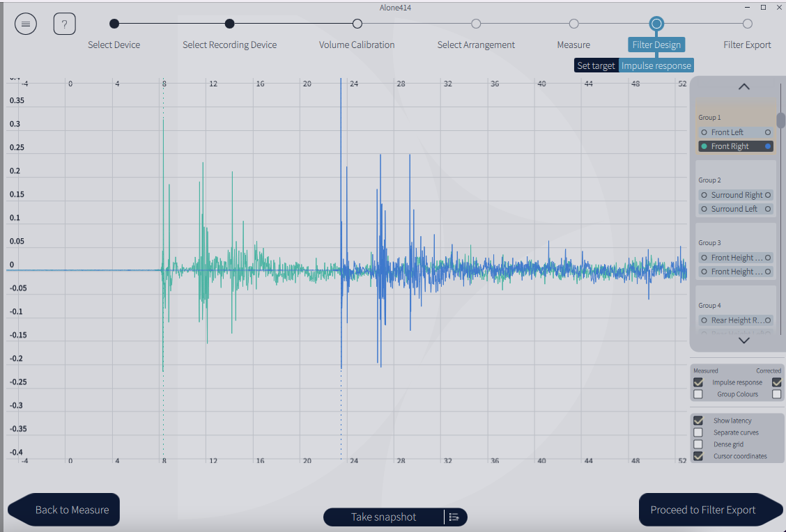Toggle the right circle on Front Left row
The width and height of the screenshot is (786, 532).
768,132
